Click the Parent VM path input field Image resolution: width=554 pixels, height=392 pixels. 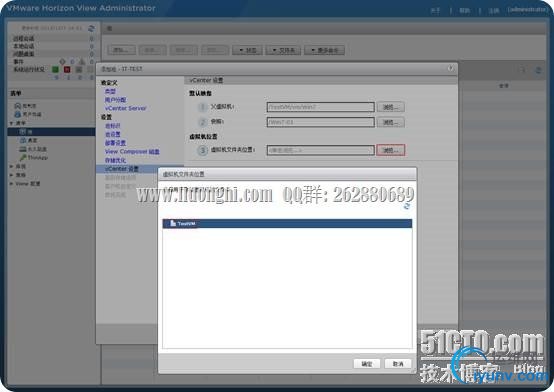pyautogui.click(x=320, y=107)
